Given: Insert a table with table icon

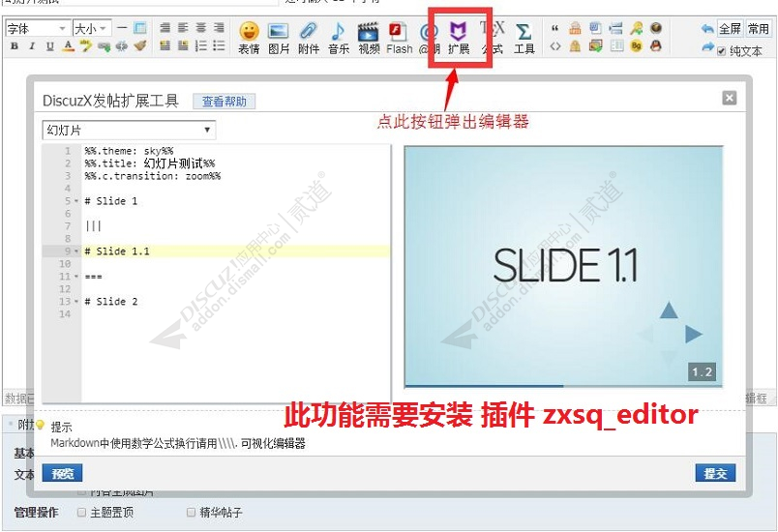Looking at the screenshot, I should [140, 28].
